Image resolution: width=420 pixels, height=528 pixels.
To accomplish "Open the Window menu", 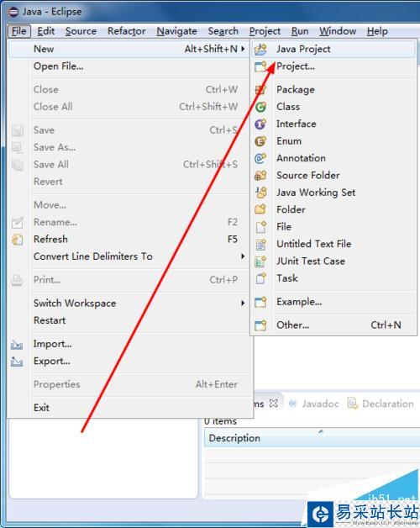I will pos(338,31).
